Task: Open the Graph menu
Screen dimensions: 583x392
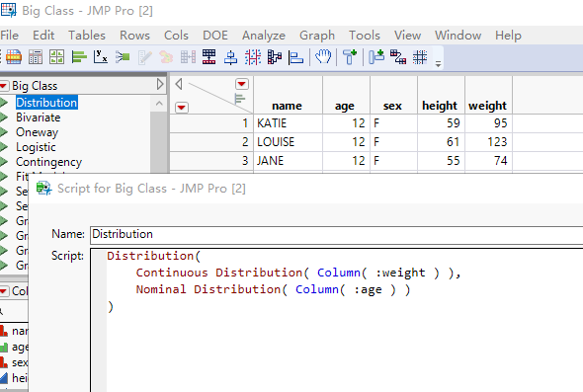Action: 317,36
